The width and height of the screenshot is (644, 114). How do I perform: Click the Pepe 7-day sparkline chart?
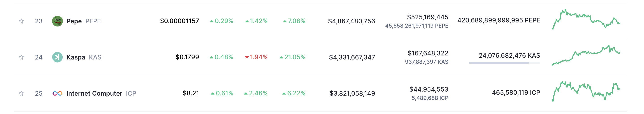point(585,20)
